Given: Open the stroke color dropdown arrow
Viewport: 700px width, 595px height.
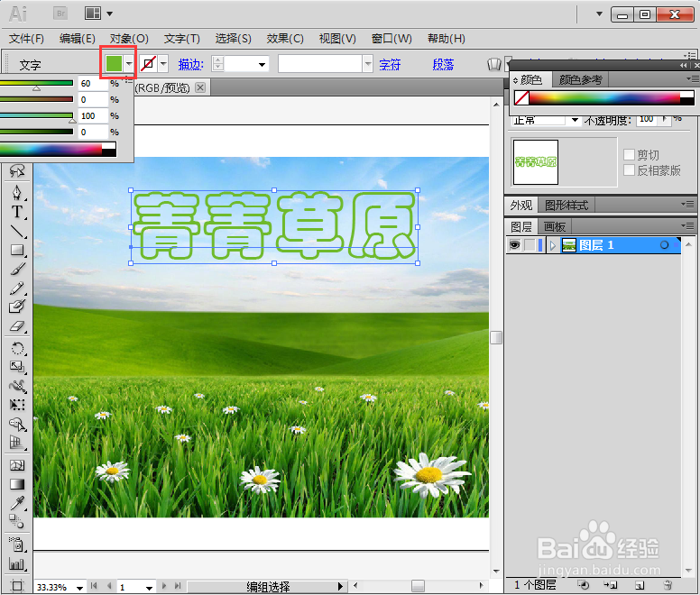Looking at the screenshot, I should coord(163,64).
